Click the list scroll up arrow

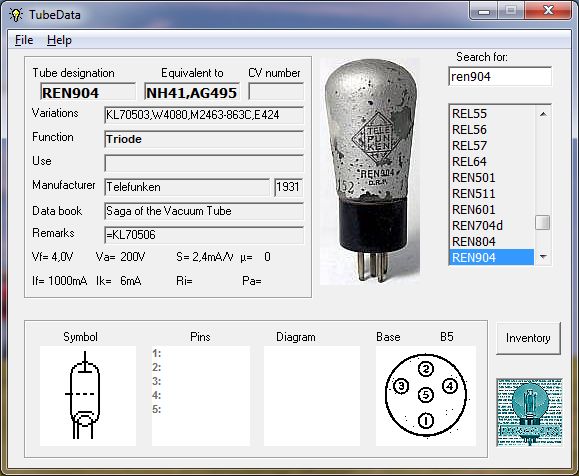[543, 114]
